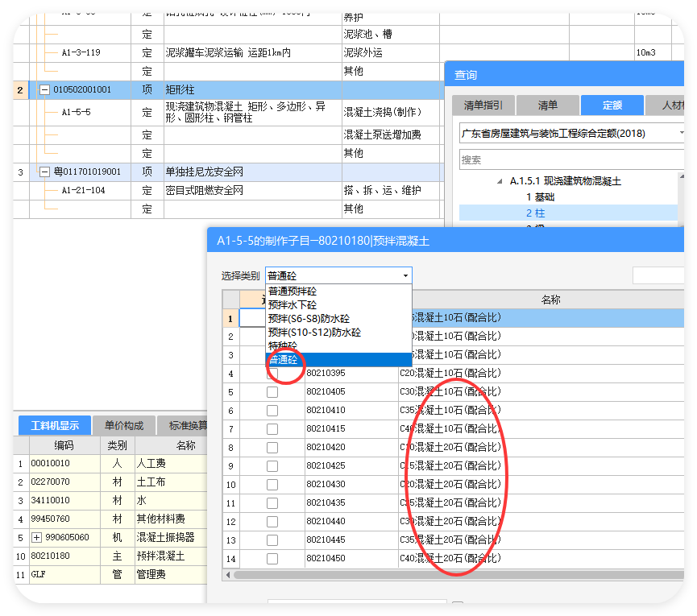
Task: Tick the checkbox for code 80210420
Action: [272, 448]
